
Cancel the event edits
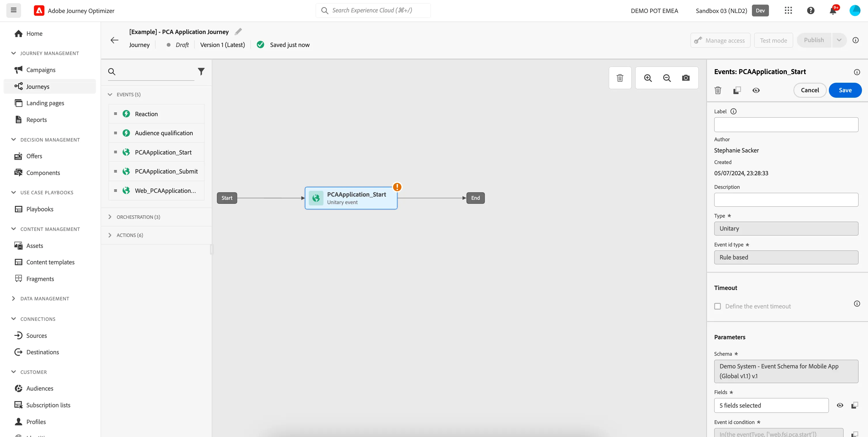[x=810, y=90]
